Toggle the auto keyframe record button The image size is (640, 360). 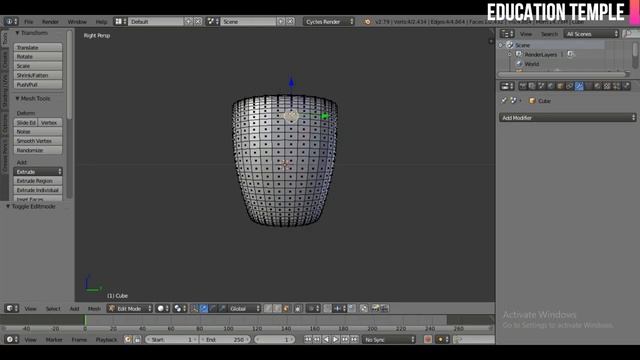tap(427, 339)
